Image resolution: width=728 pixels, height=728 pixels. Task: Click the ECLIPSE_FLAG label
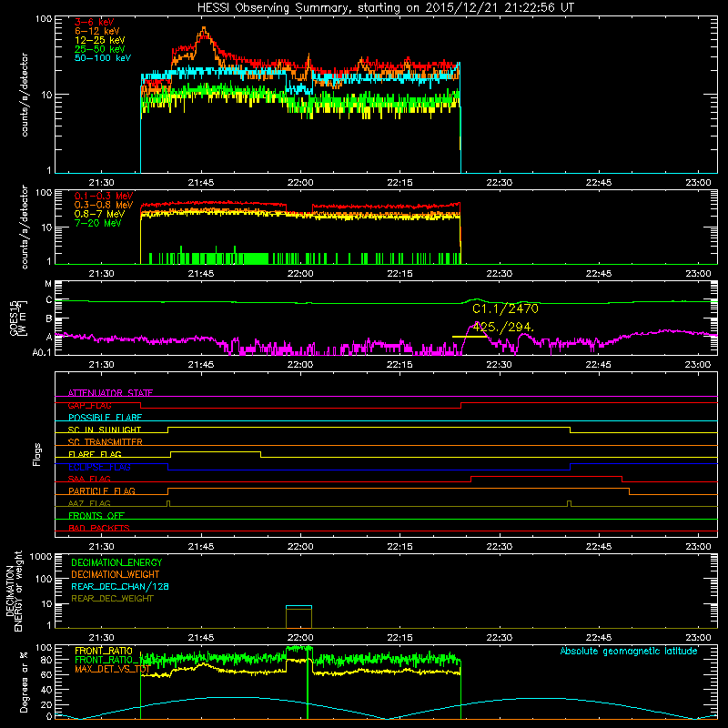[99, 467]
